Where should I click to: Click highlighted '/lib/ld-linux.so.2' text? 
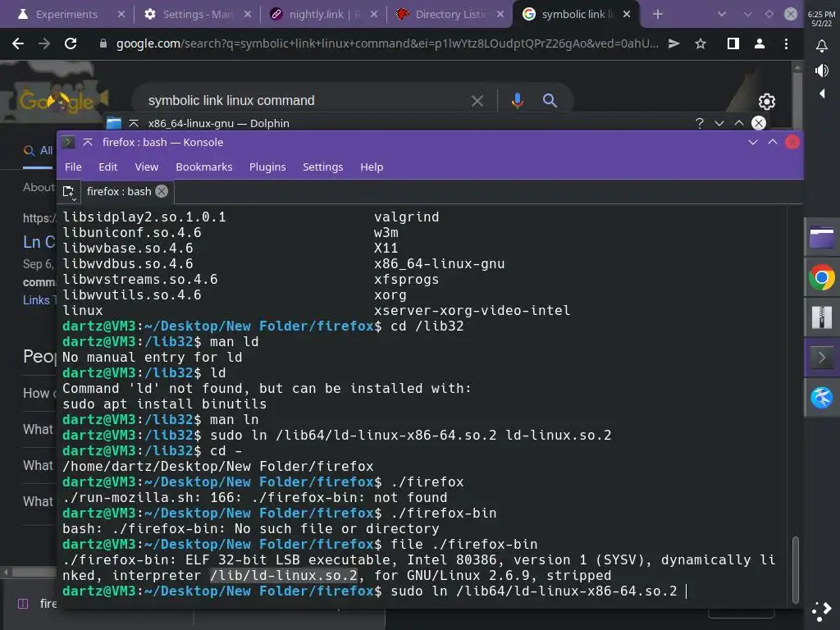tap(283, 575)
